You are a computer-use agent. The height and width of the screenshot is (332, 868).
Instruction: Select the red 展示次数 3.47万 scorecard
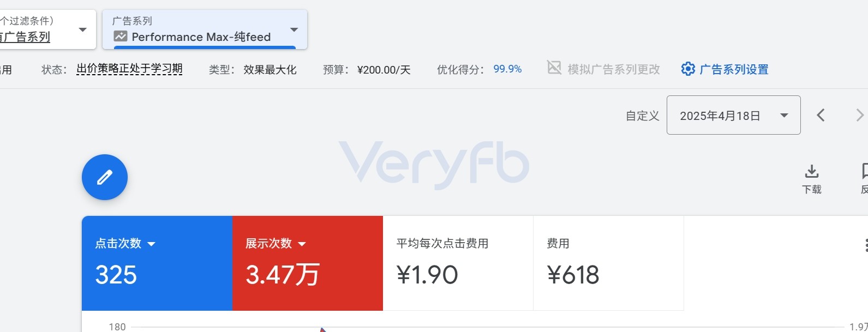[x=308, y=263]
